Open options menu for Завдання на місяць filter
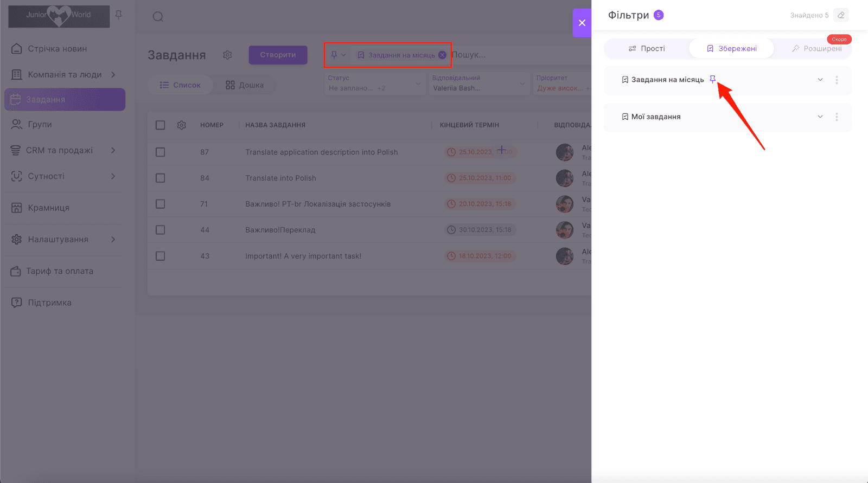Screen dimensions: 868x483 click(x=837, y=80)
